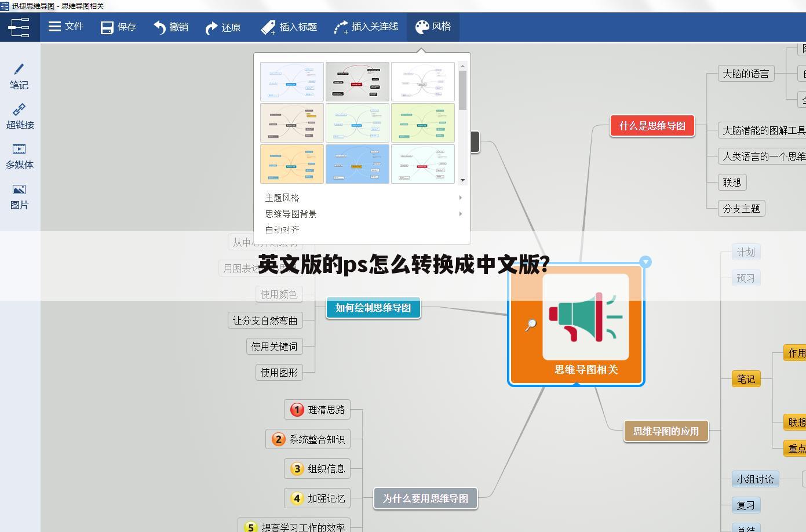
Task: Click the orange number 2 priority marker
Action: tap(279, 439)
